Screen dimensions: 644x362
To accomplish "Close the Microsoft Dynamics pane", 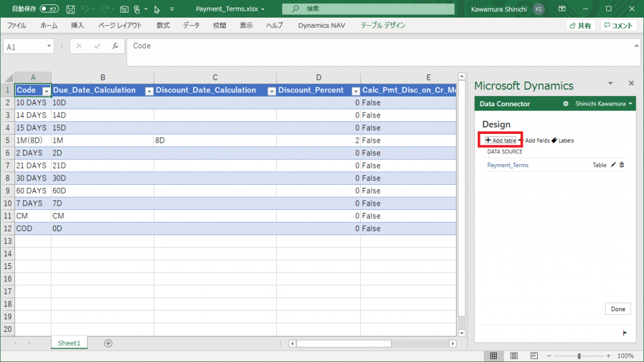I will tap(631, 84).
